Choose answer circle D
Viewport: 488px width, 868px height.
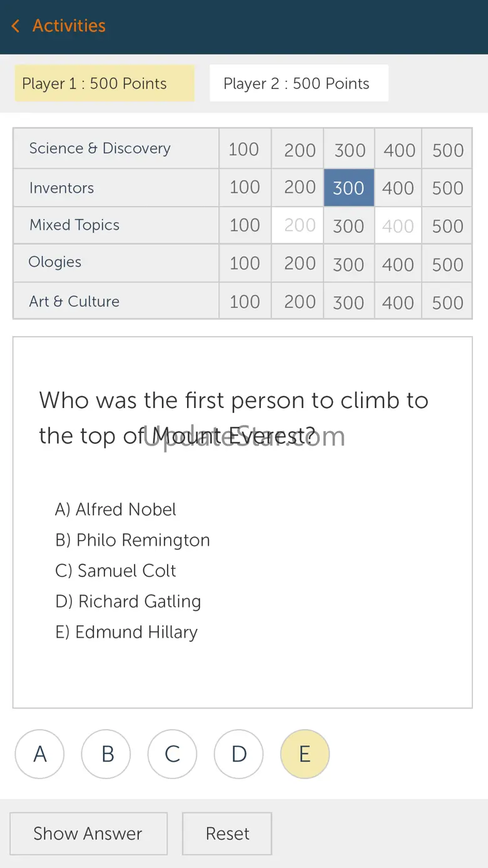click(x=239, y=754)
